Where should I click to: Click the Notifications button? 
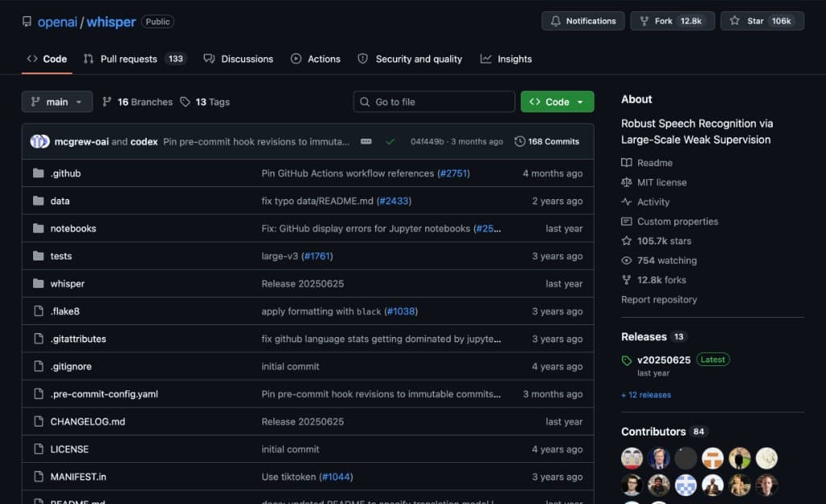pyautogui.click(x=583, y=21)
